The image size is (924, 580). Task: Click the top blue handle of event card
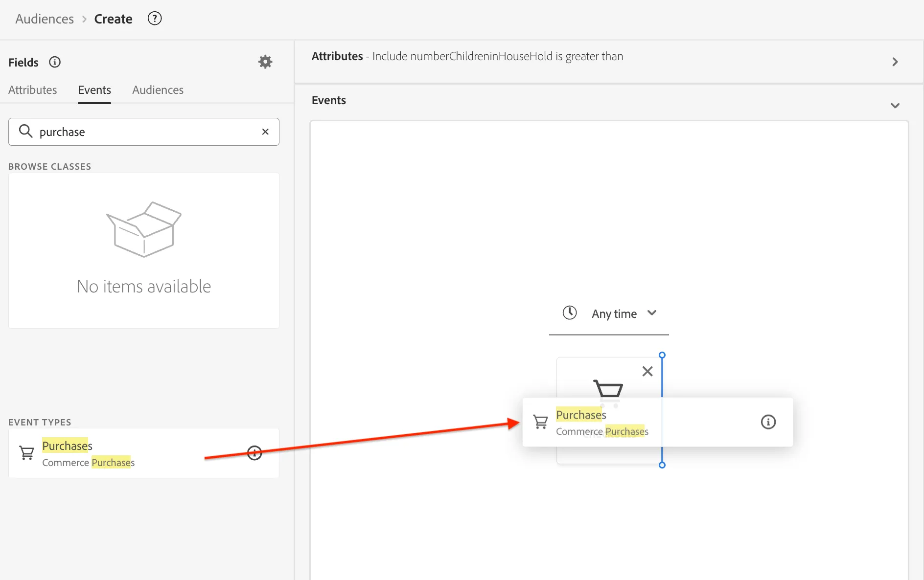(662, 355)
